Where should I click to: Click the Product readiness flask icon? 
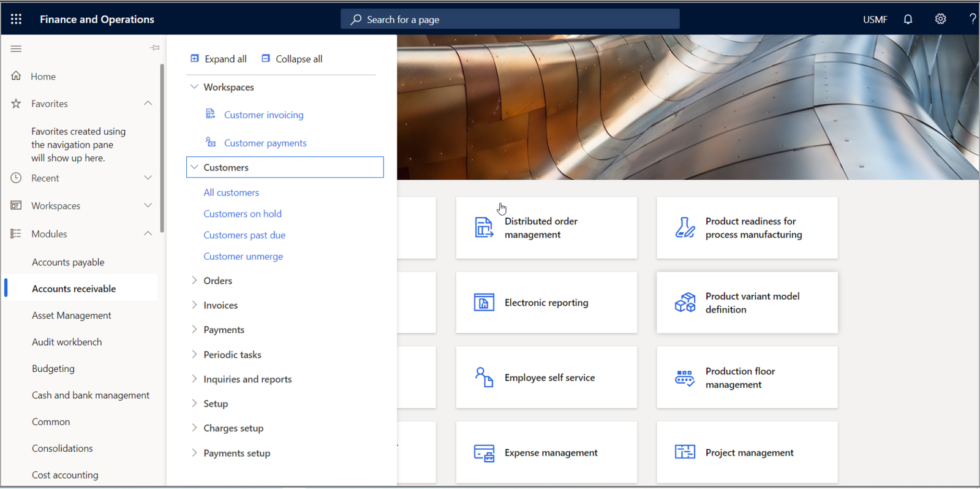tap(685, 227)
